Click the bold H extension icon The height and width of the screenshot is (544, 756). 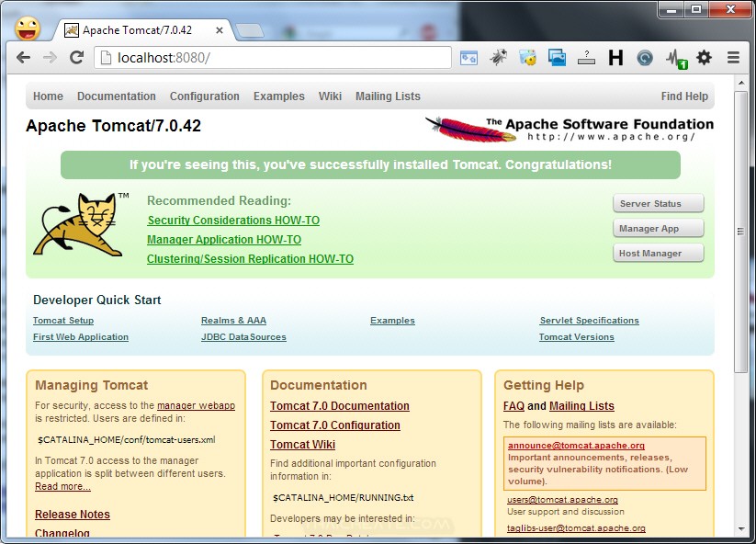point(615,58)
